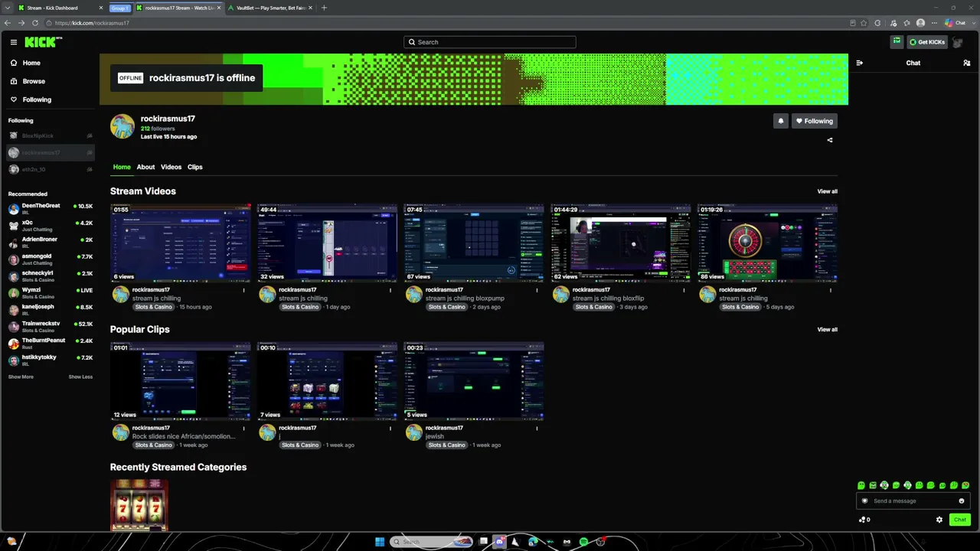Image resolution: width=980 pixels, height=551 pixels.
Task: Switch to the Clips tab
Action: click(x=195, y=167)
